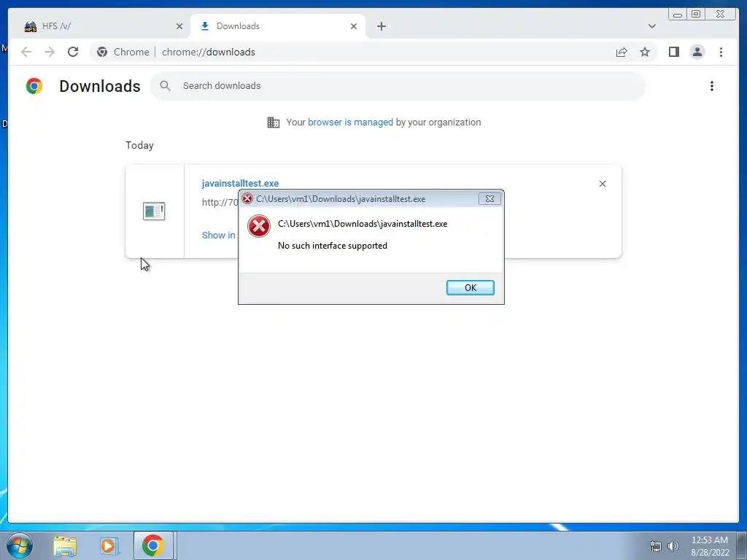The height and width of the screenshot is (560, 747).
Task: Go back to previous page
Action: (x=26, y=52)
